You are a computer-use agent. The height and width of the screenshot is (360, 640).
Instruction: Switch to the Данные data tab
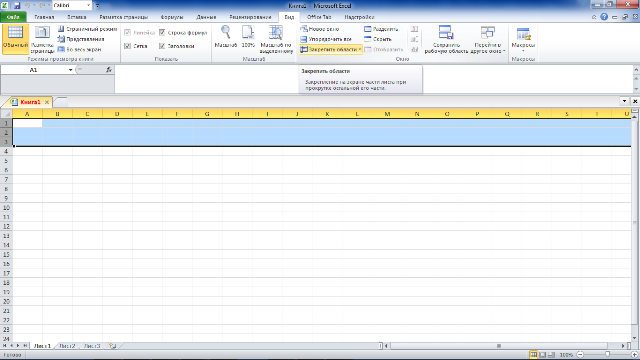pos(206,17)
